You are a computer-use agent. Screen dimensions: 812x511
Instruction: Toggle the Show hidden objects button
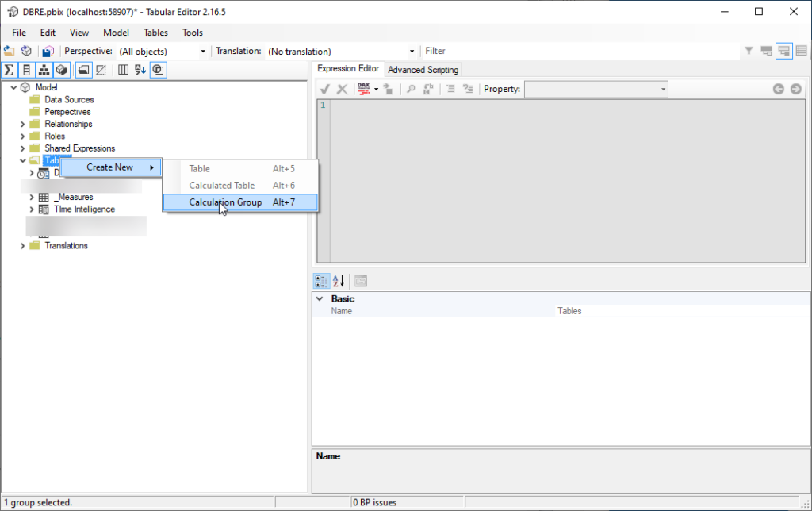tap(101, 70)
